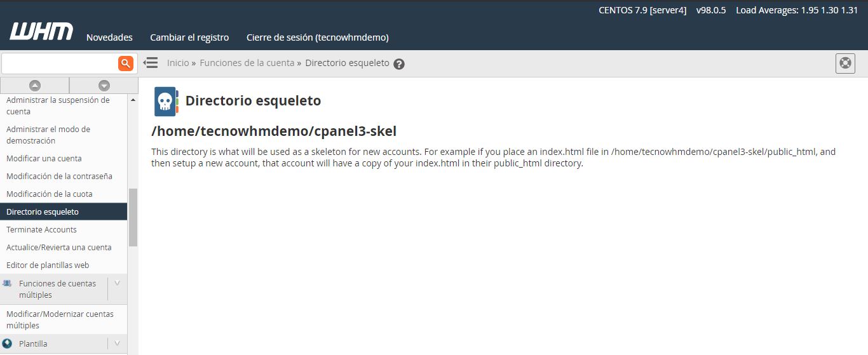Click the orange search magnifier button
This screenshot has width=868, height=355.
point(126,63)
